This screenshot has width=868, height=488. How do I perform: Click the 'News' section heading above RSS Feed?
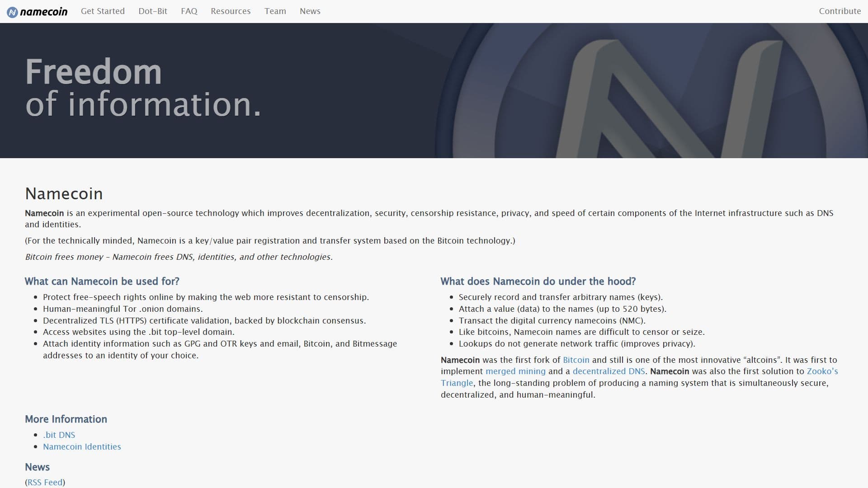click(37, 467)
